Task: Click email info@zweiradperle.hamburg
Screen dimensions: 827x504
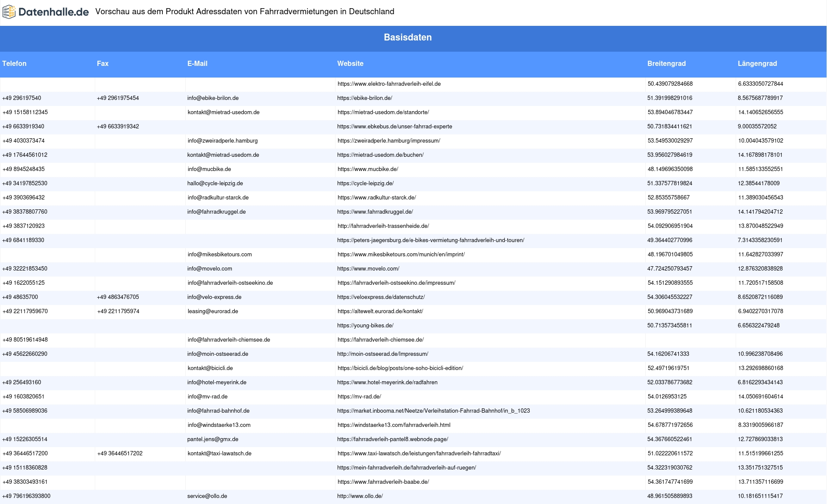Action: pyautogui.click(x=223, y=141)
